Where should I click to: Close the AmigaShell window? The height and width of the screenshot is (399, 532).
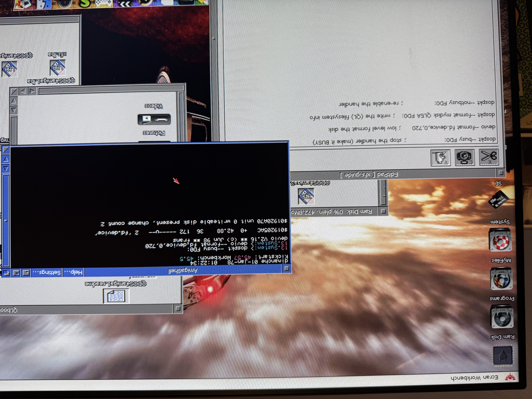(x=287, y=269)
